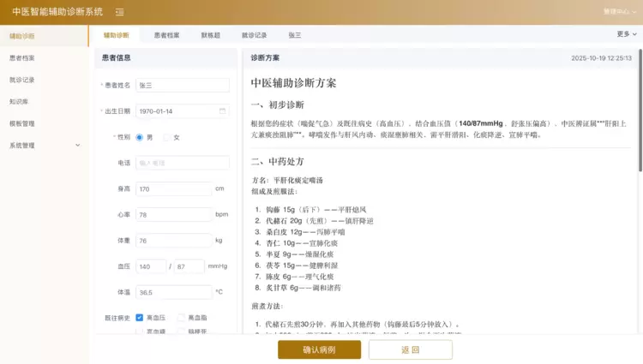Collapse the sidebar with the menu fold icon

pyautogui.click(x=119, y=12)
